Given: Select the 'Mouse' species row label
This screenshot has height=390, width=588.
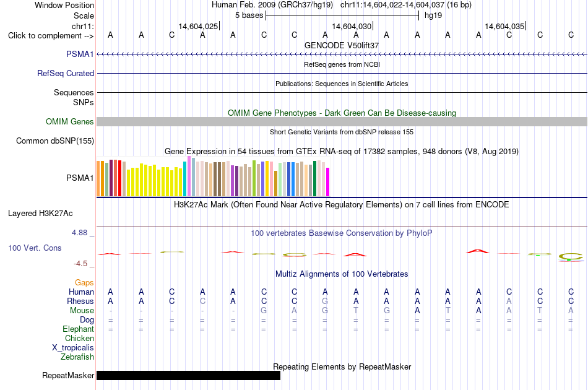Looking at the screenshot, I should tap(82, 311).
